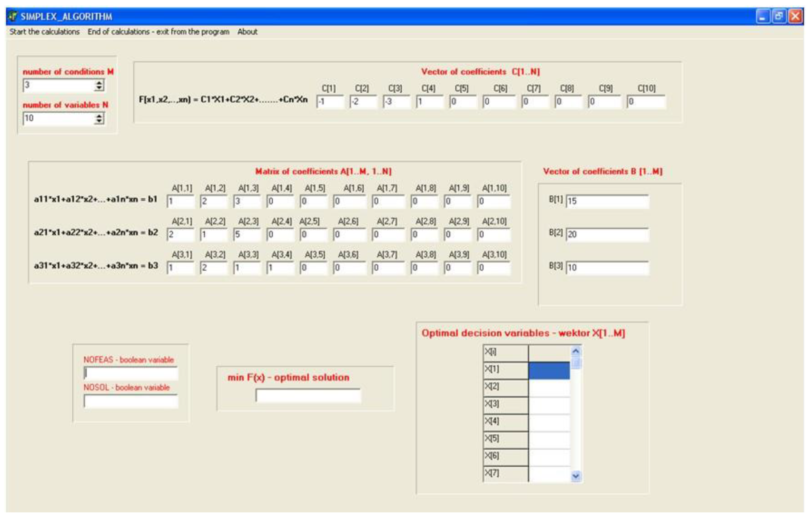Screen dimensions: 812x519
Task: Open the Start the calculations menu
Action: pyautogui.click(x=44, y=32)
